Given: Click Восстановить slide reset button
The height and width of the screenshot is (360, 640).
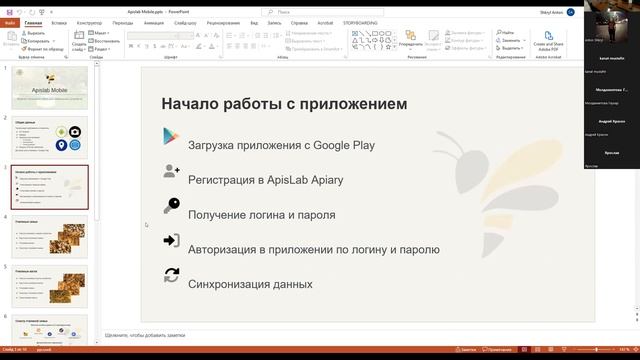Looking at the screenshot, I should click(104, 41).
